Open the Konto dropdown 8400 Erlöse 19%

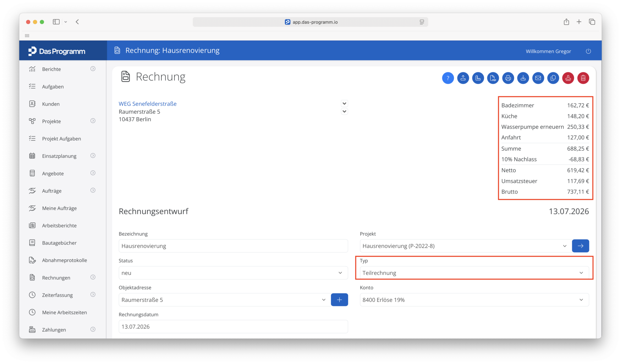coord(474,300)
